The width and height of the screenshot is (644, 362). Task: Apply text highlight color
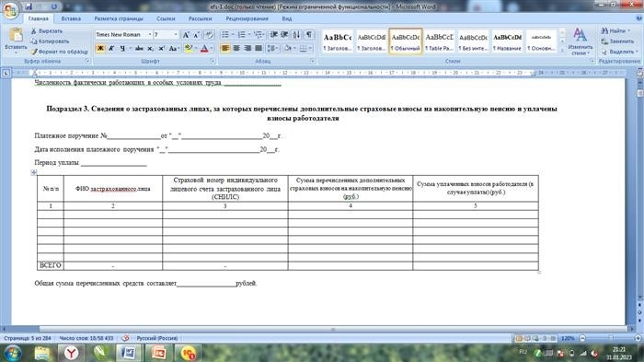pyautogui.click(x=189, y=48)
